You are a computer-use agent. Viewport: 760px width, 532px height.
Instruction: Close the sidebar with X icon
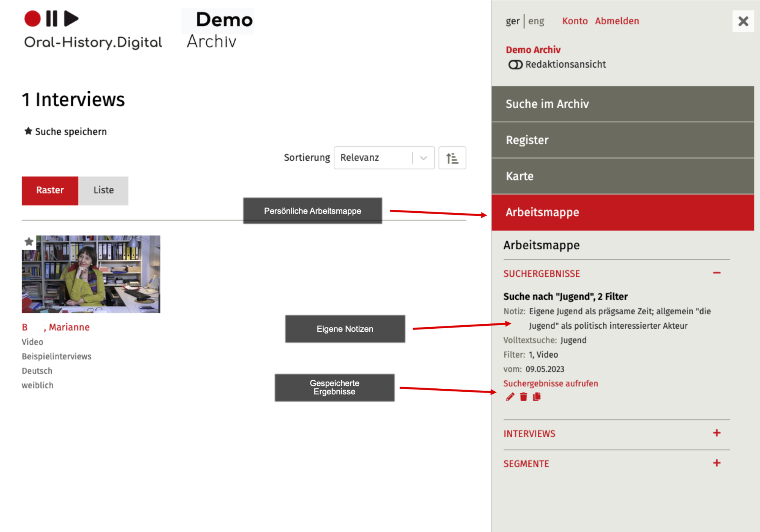click(743, 21)
